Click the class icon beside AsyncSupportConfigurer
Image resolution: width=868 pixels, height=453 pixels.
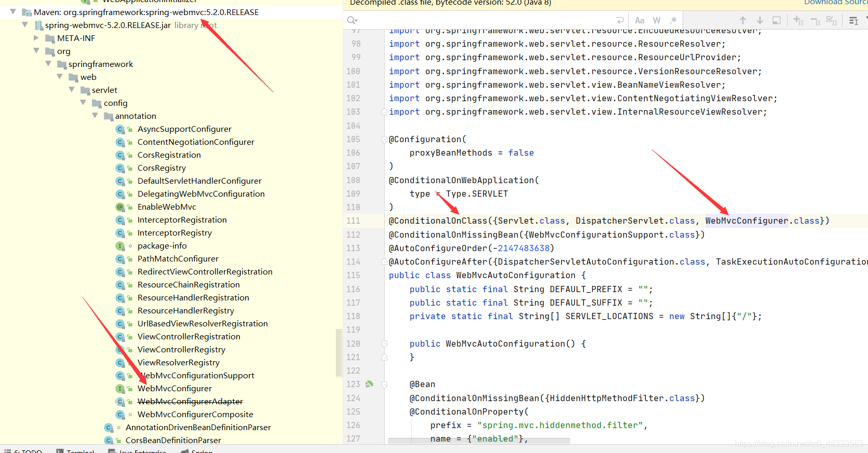(x=120, y=129)
